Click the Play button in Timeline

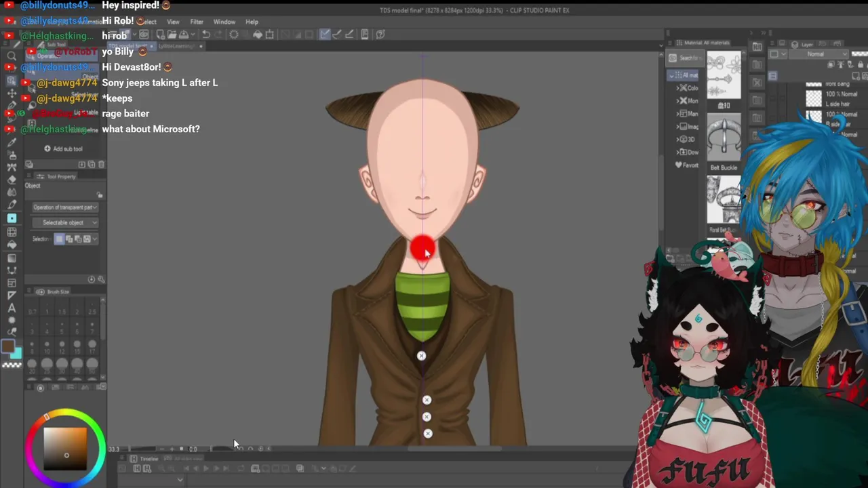[206, 468]
